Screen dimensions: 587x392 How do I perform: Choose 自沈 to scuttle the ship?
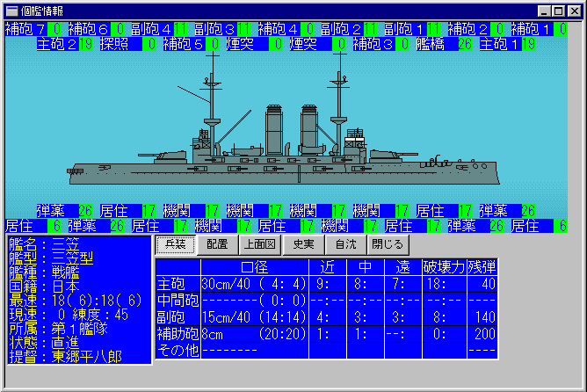(x=346, y=245)
